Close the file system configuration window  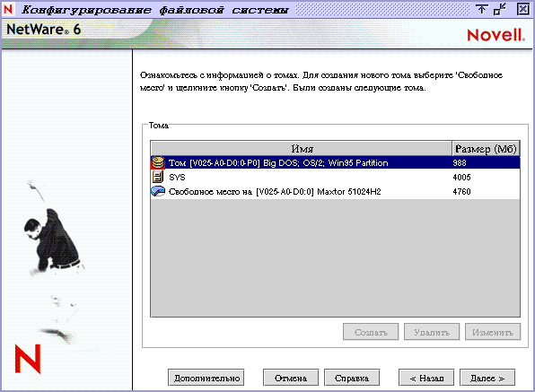(523, 9)
